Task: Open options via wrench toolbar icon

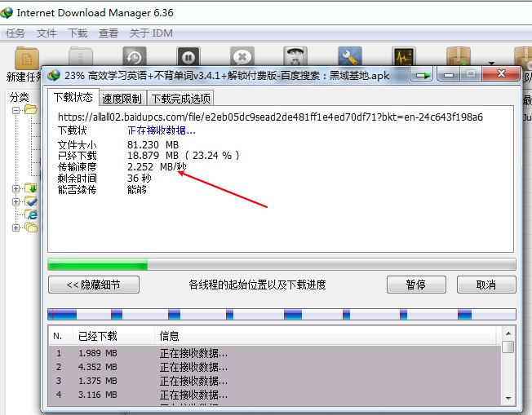Action: click(350, 56)
